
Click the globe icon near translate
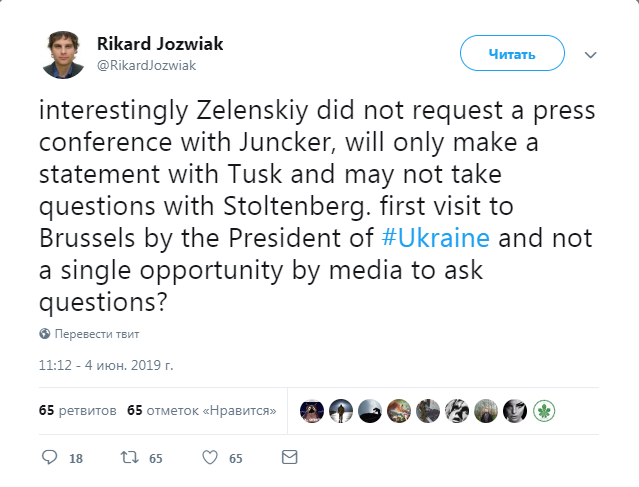(x=44, y=334)
